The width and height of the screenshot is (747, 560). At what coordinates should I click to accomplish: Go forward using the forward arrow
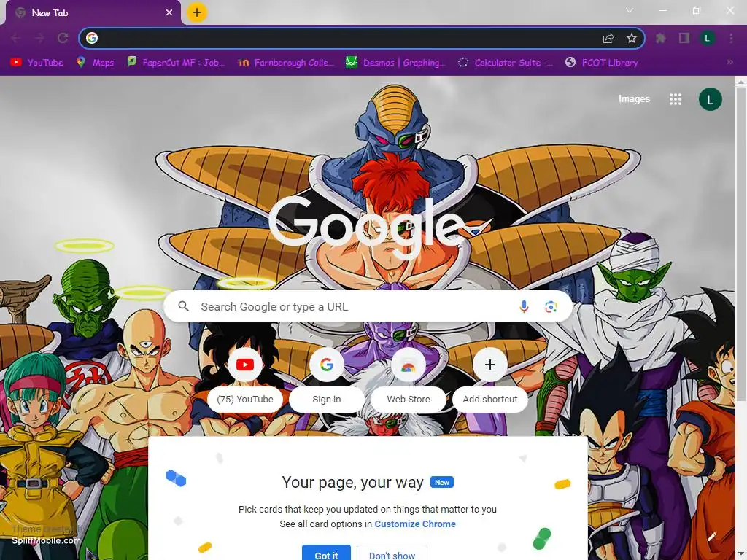[39, 38]
